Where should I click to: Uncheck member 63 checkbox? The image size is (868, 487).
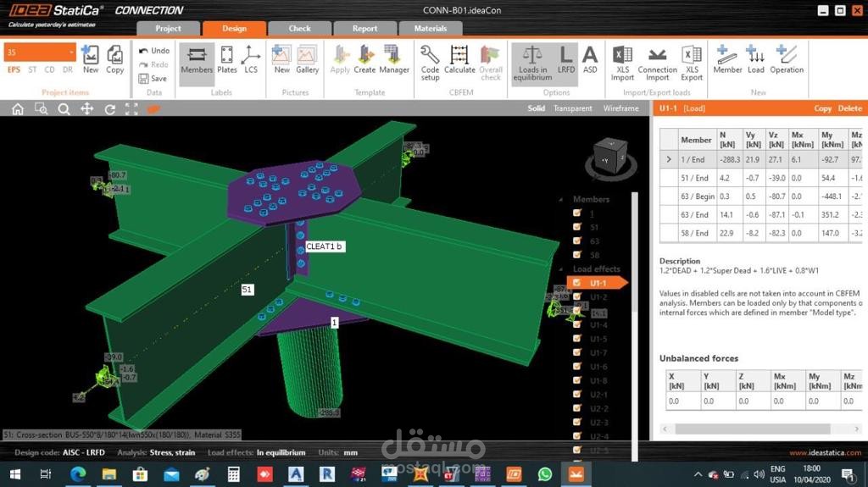click(577, 241)
